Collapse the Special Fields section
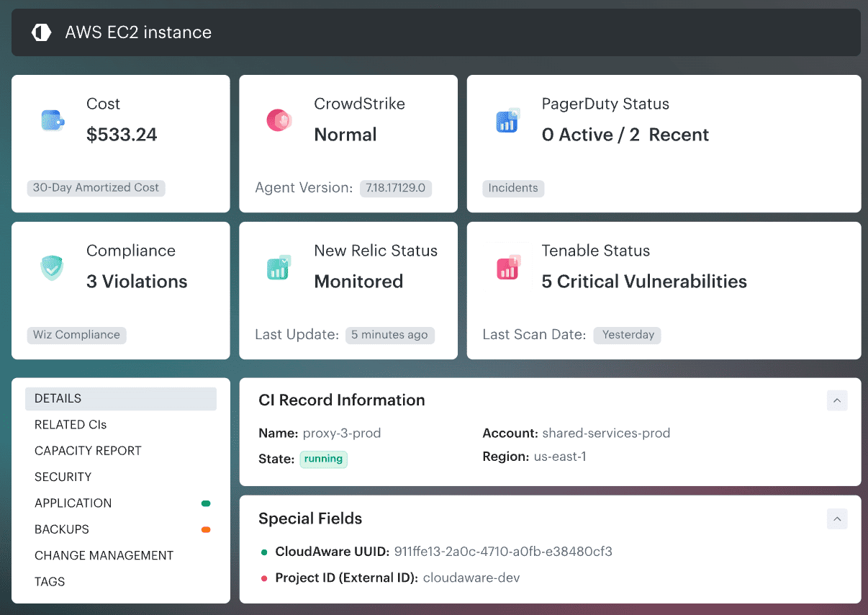Viewport: 868px width, 615px height. tap(837, 519)
